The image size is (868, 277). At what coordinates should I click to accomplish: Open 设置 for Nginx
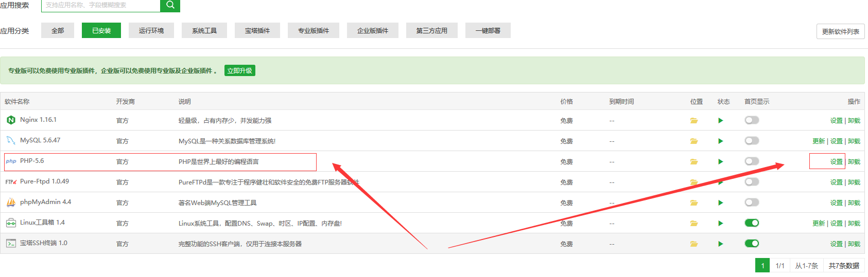click(837, 120)
